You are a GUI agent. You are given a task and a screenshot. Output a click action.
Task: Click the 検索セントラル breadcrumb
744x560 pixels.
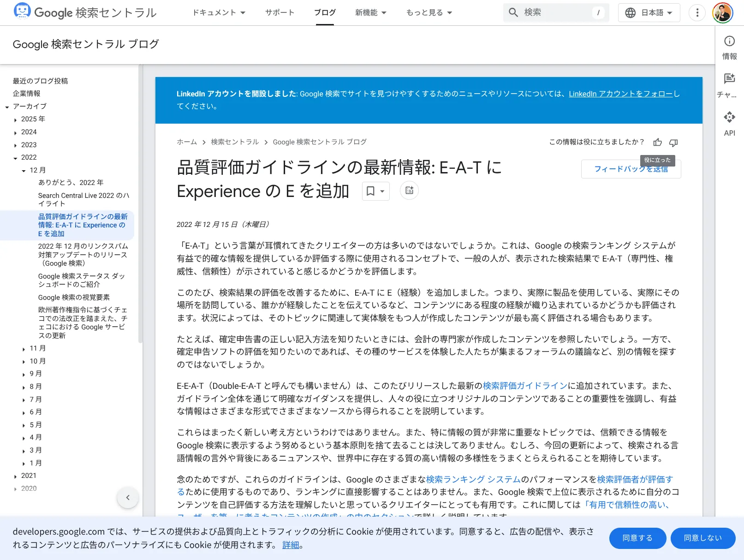tap(235, 142)
